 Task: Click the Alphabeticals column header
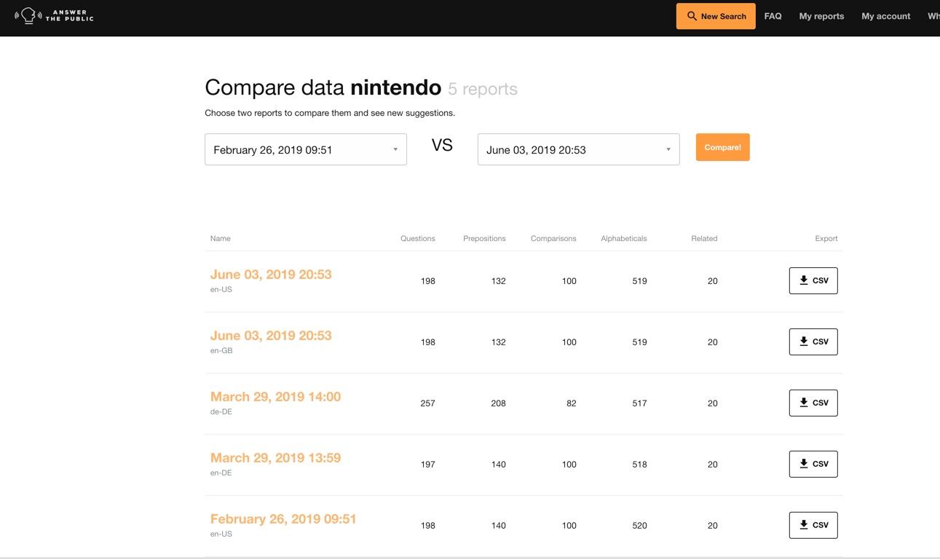[x=623, y=239]
